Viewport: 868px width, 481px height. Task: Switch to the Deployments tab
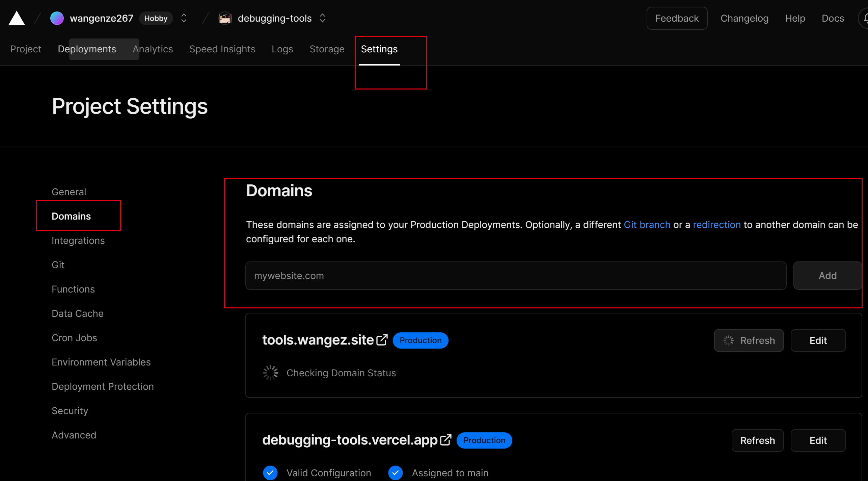(x=87, y=49)
